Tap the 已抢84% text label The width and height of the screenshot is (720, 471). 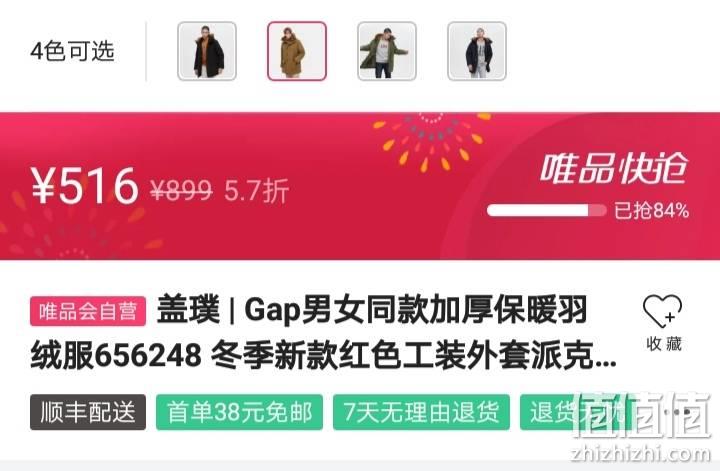(652, 211)
